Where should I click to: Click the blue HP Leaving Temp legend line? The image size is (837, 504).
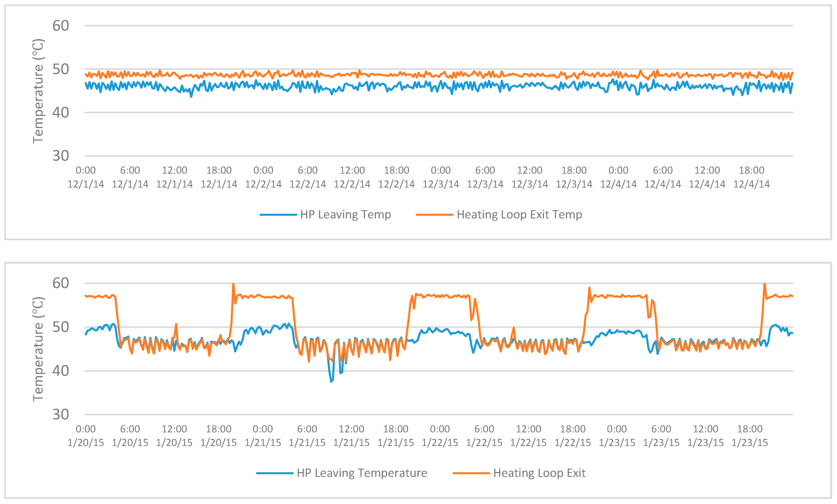[278, 214]
